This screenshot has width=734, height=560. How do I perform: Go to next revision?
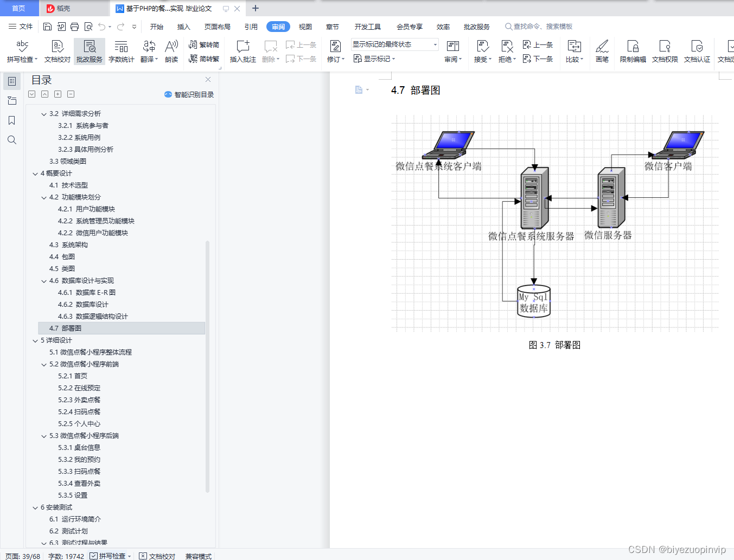(538, 59)
